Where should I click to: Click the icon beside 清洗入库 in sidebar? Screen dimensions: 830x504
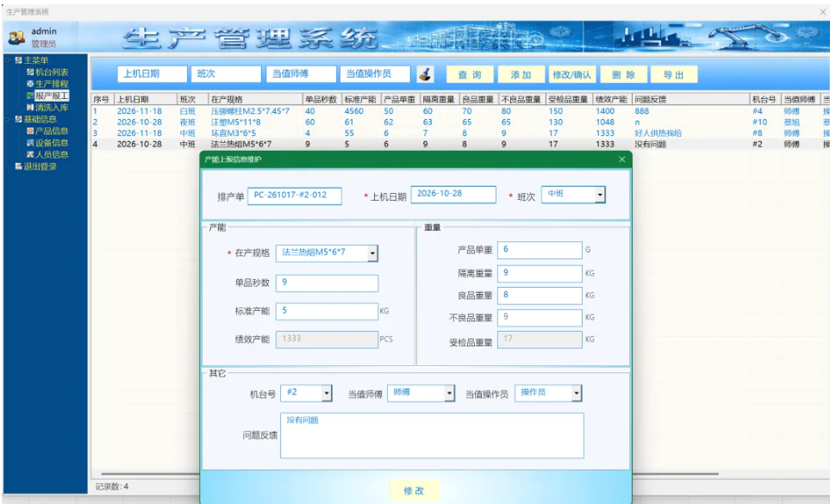(x=30, y=108)
